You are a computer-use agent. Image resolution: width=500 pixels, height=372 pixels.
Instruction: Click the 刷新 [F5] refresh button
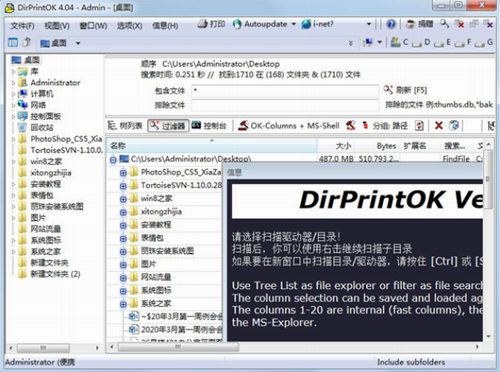(x=405, y=90)
